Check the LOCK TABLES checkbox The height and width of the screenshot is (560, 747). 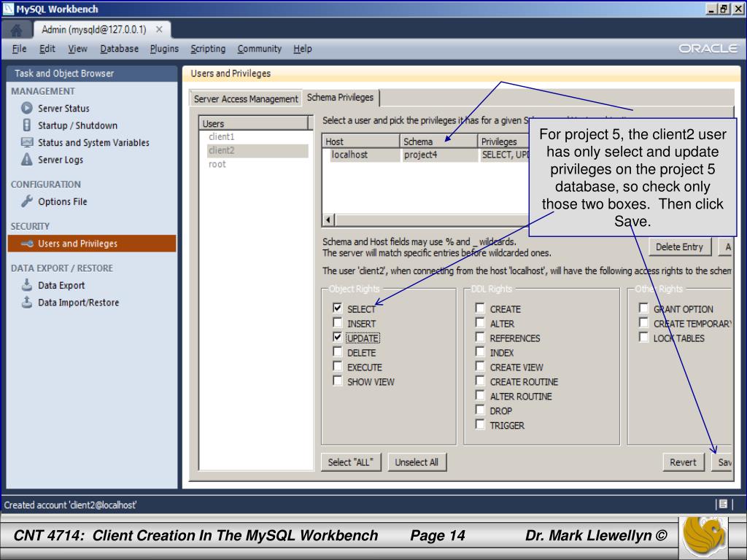pos(643,337)
